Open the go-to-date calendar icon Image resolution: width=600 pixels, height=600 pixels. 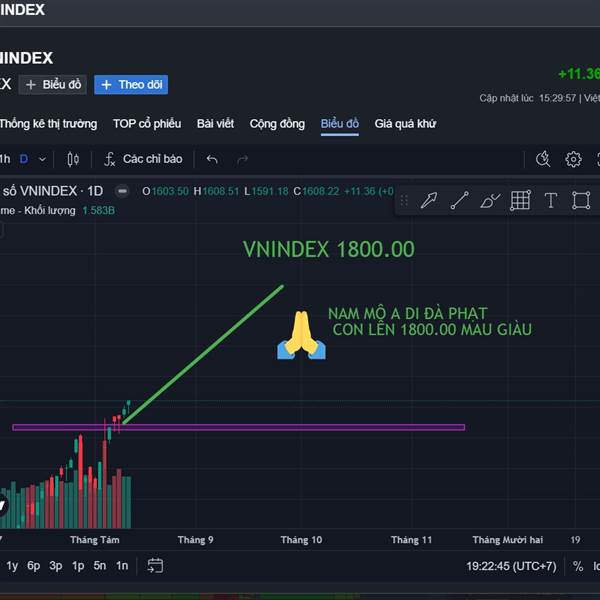155,566
